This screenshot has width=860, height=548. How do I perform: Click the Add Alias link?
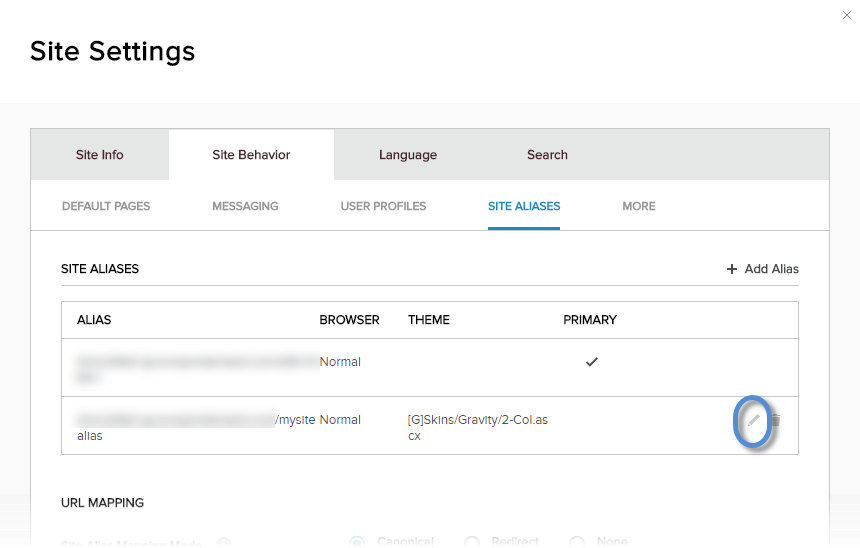point(762,269)
